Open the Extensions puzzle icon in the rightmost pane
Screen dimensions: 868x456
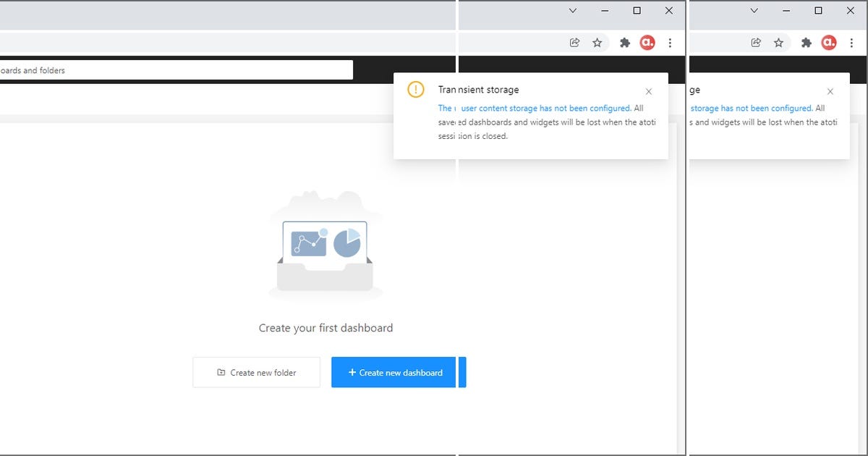pyautogui.click(x=807, y=43)
